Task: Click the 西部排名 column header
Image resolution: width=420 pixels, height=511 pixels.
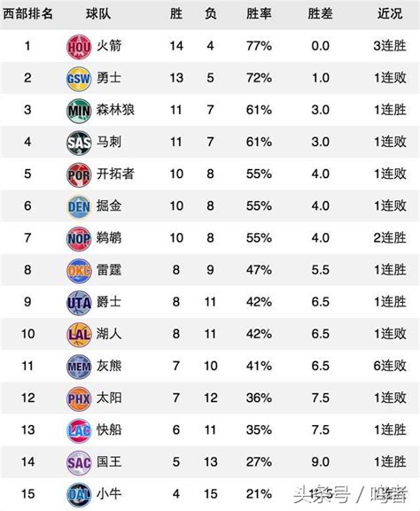Action: pyautogui.click(x=27, y=13)
